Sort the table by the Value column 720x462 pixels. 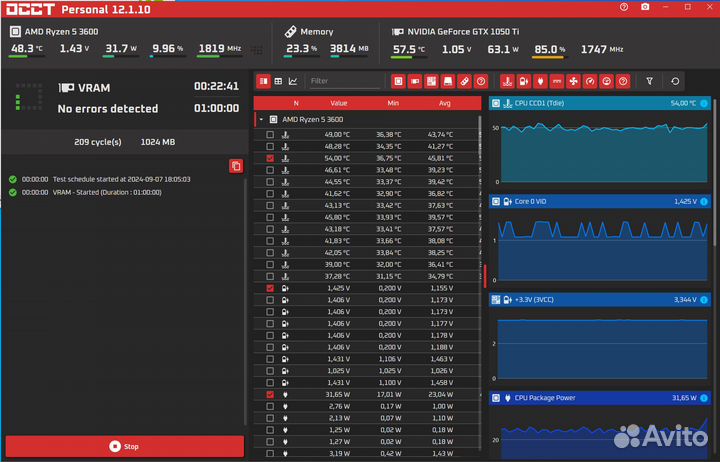click(x=339, y=103)
